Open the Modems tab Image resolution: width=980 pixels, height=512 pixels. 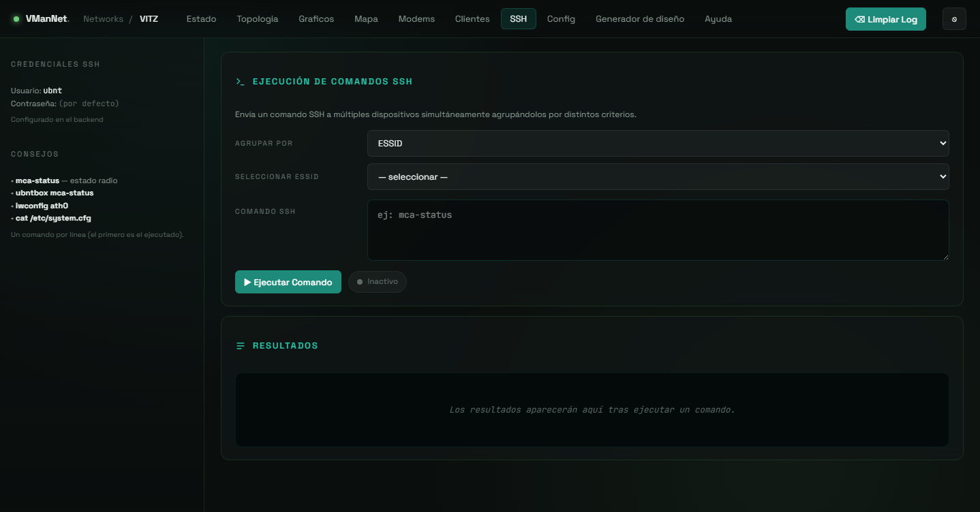[416, 19]
